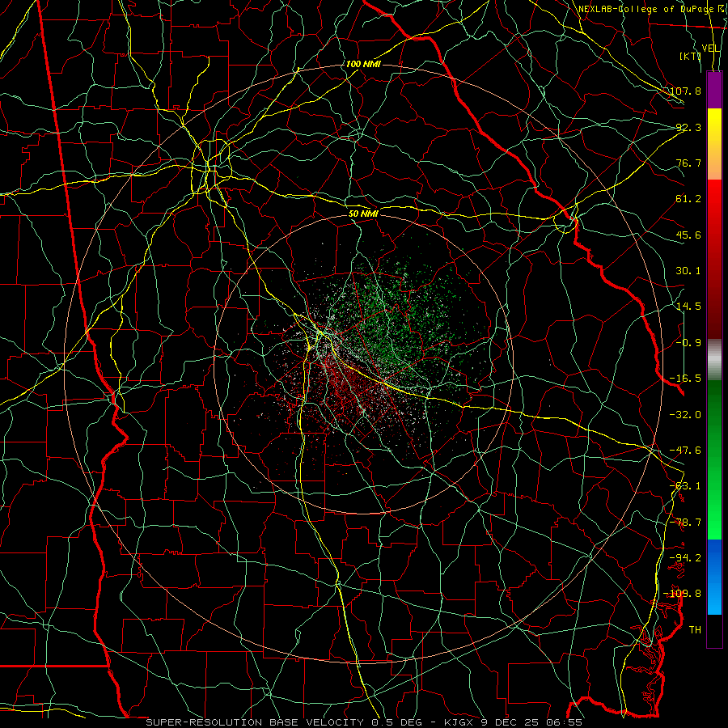Click the -109.8 scale value
The height and width of the screenshot is (728, 728).
[683, 594]
